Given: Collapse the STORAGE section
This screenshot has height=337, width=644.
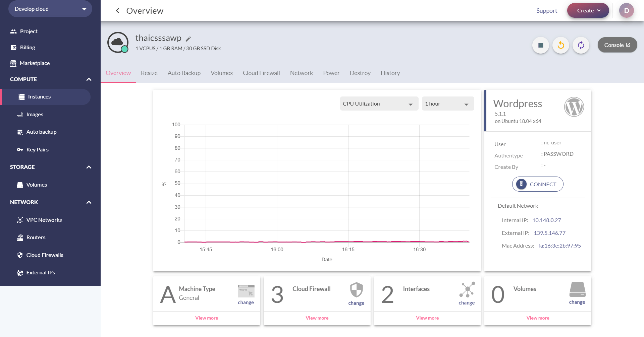Looking at the screenshot, I should point(89,167).
